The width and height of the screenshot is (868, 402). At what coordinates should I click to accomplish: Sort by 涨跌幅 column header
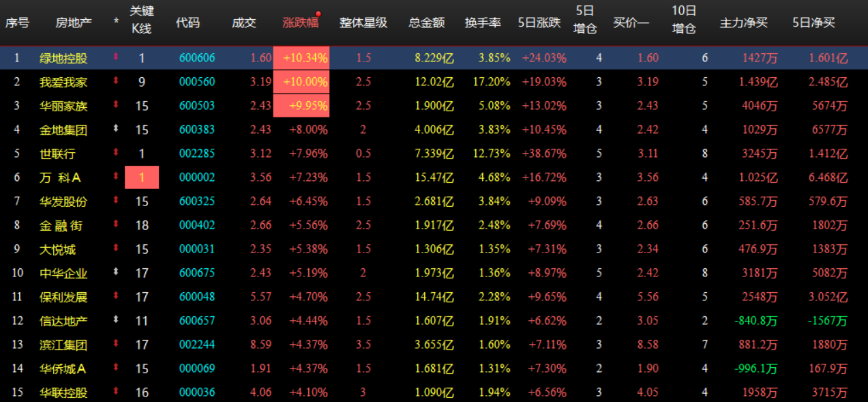tap(301, 23)
